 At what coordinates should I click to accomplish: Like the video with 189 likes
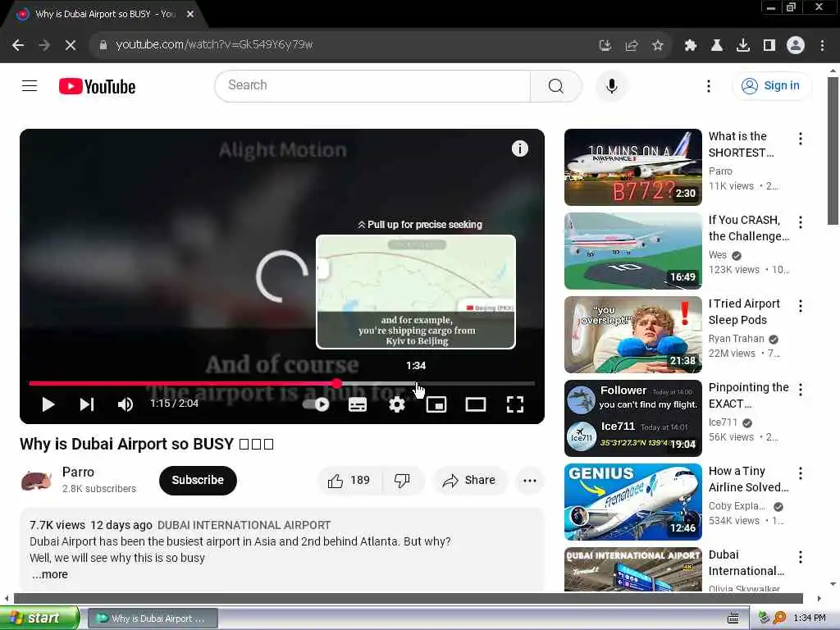(x=349, y=481)
